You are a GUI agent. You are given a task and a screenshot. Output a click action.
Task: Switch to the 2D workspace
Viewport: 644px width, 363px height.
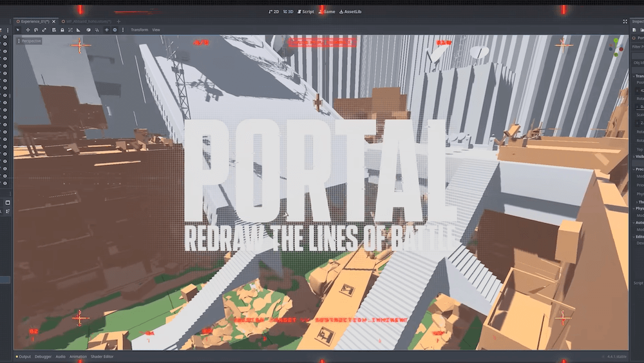(x=274, y=12)
